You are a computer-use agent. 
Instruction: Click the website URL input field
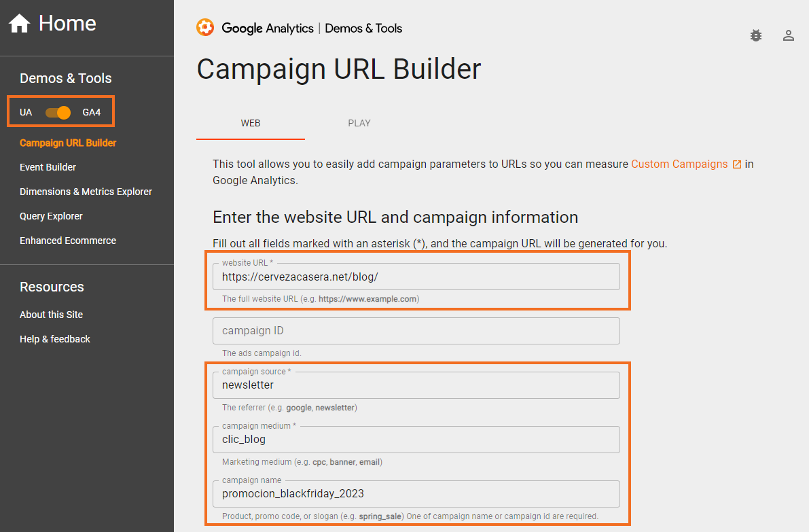pos(416,277)
